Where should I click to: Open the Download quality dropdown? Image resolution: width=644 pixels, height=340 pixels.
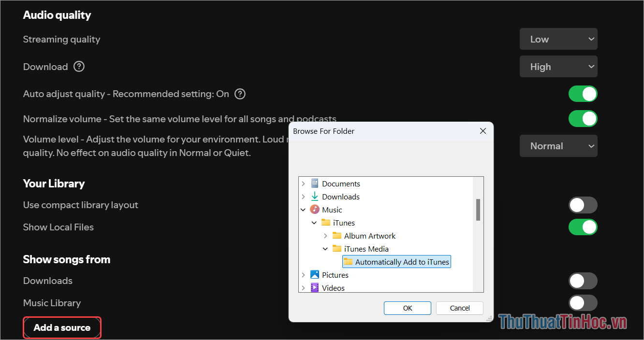pos(558,67)
